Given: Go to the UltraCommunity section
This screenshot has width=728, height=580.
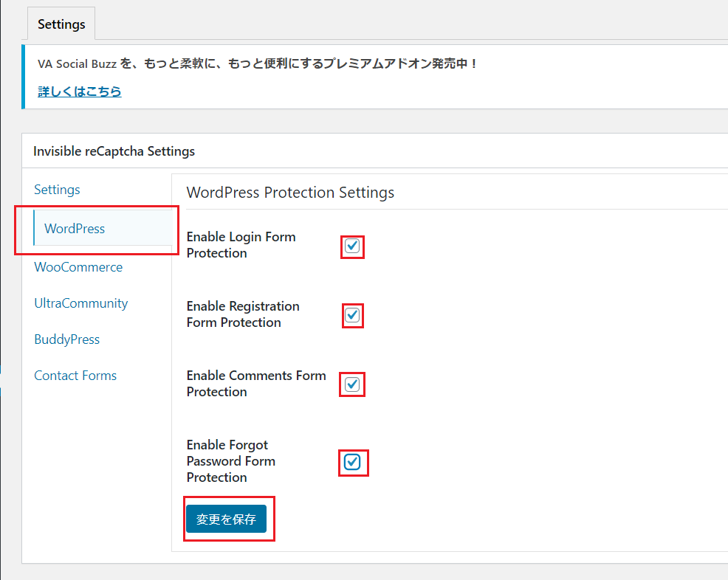Looking at the screenshot, I should coord(80,303).
